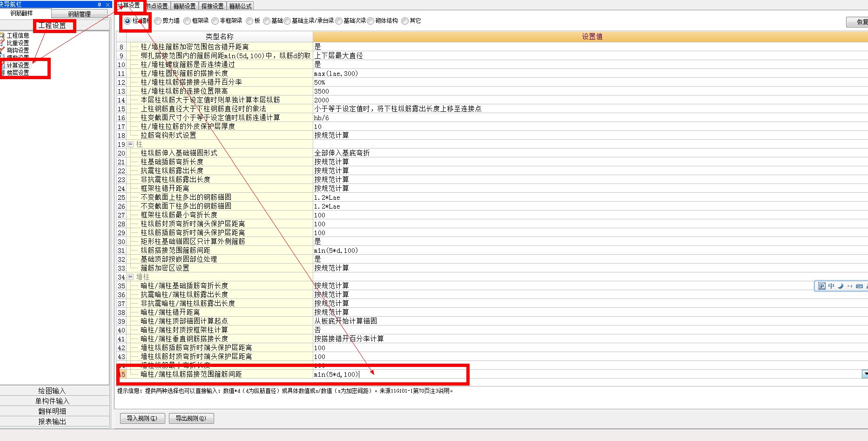868x441 pixels.
Task: Select the 基础主梁/承台梁 radio button
Action: coord(287,21)
